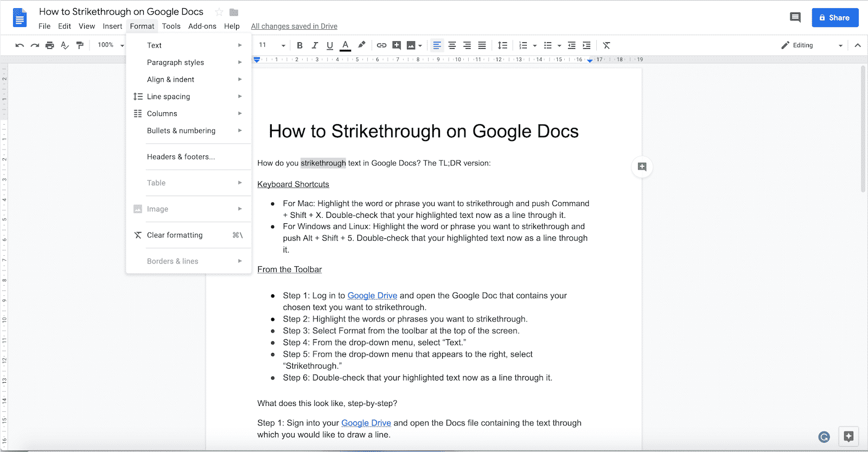The height and width of the screenshot is (452, 868).
Task: Open insert image dropdown arrow
Action: coord(420,46)
